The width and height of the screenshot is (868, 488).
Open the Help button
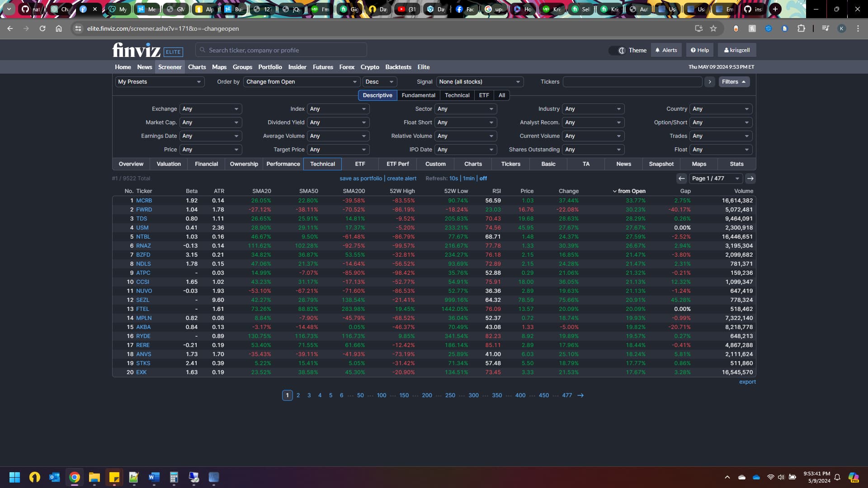699,50
